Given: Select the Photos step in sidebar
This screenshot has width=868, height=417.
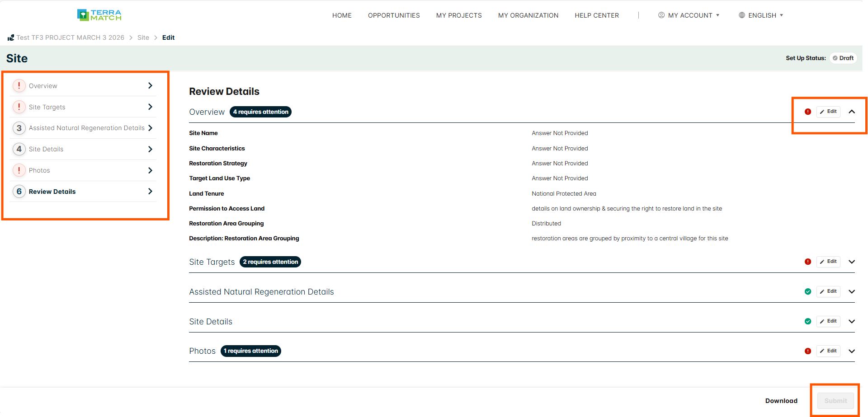Looking at the screenshot, I should [83, 170].
